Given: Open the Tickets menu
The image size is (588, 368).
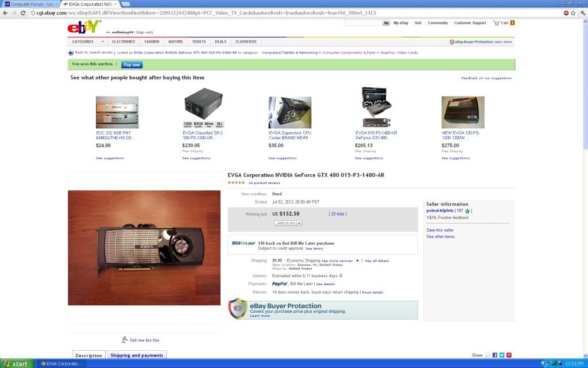Looking at the screenshot, I should point(199,41).
